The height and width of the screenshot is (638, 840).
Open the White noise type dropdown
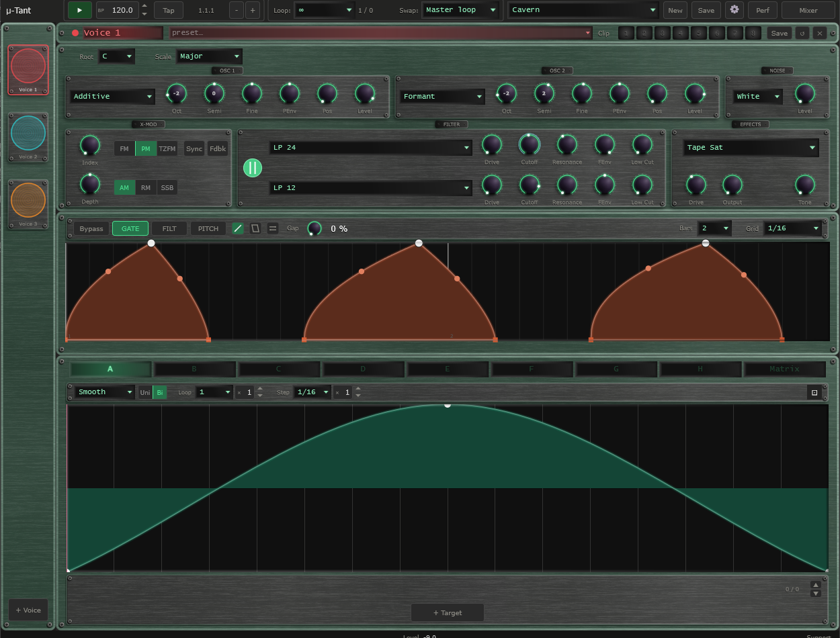(758, 96)
